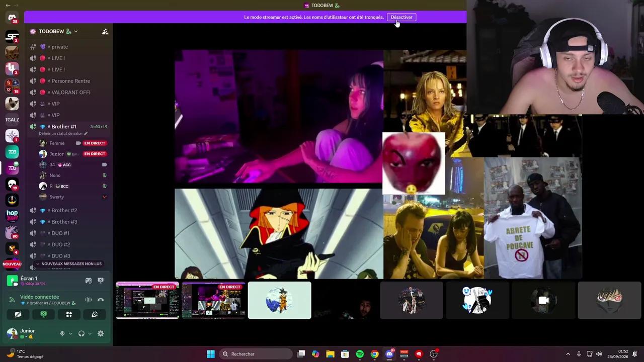The width and height of the screenshot is (644, 362).
Task: Toggle camera on in voice panel
Action: tap(18, 314)
